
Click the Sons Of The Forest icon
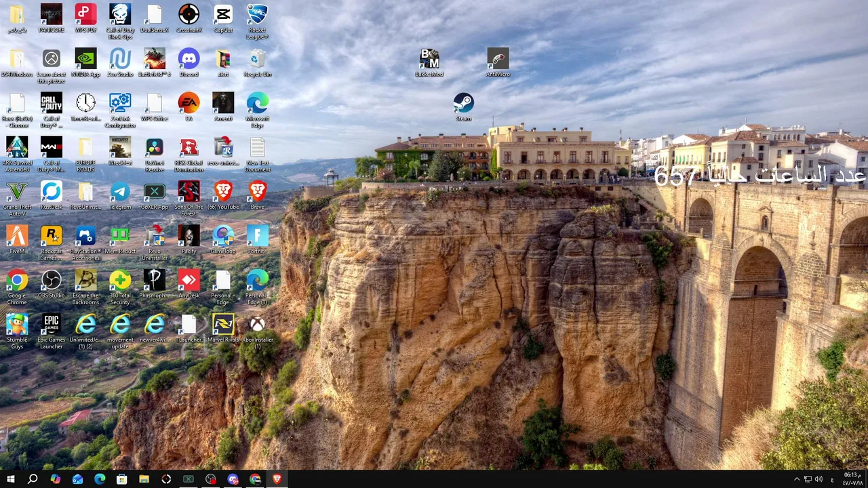pyautogui.click(x=189, y=199)
